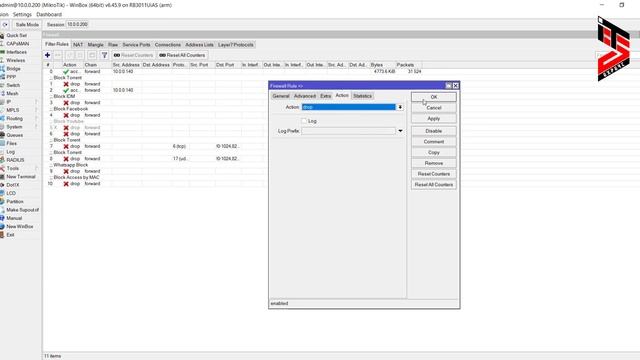Open RADIUS in the sidebar
This screenshot has width=640, height=360.
(15, 160)
